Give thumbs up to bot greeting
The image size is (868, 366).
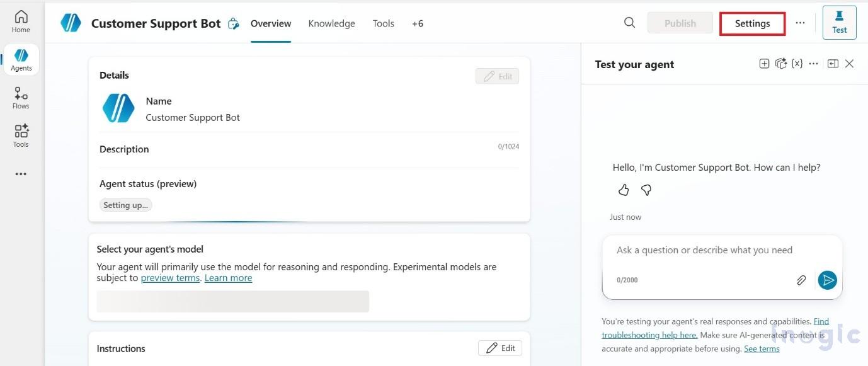click(x=624, y=190)
